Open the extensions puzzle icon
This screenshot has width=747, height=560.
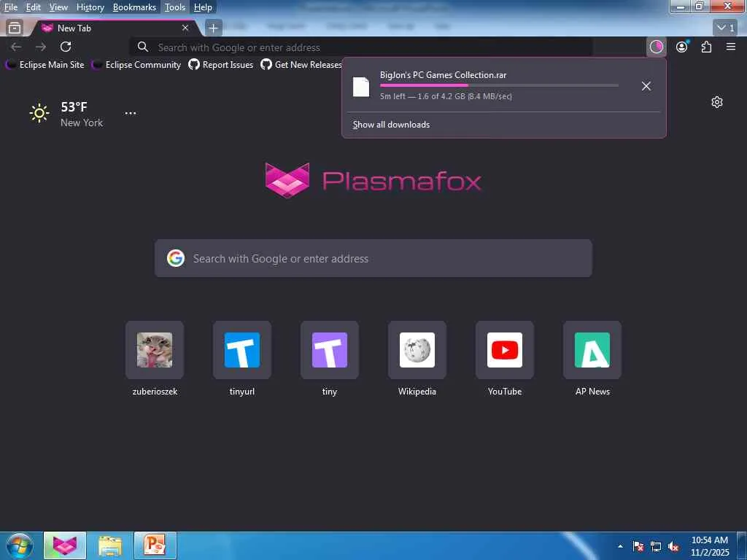(706, 47)
